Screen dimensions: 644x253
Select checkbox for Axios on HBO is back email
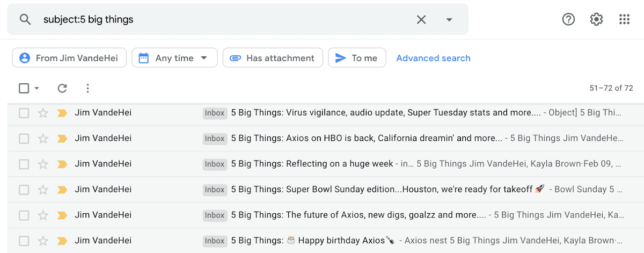[x=24, y=139]
